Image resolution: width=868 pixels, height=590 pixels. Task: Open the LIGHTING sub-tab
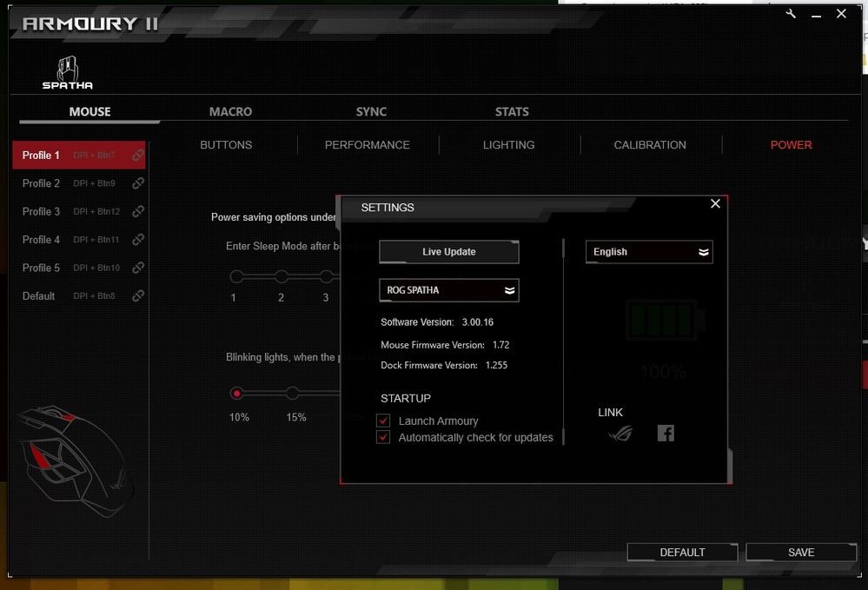509,145
